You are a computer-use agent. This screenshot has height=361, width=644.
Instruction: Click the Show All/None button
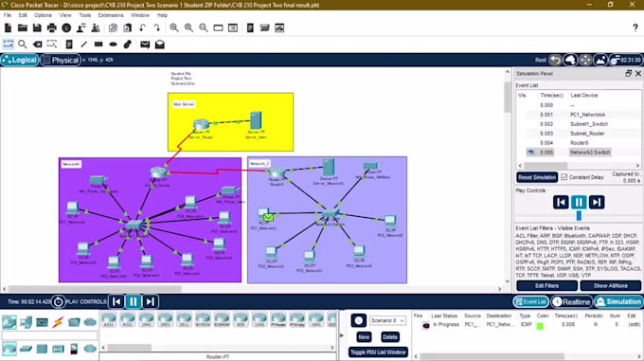point(610,285)
